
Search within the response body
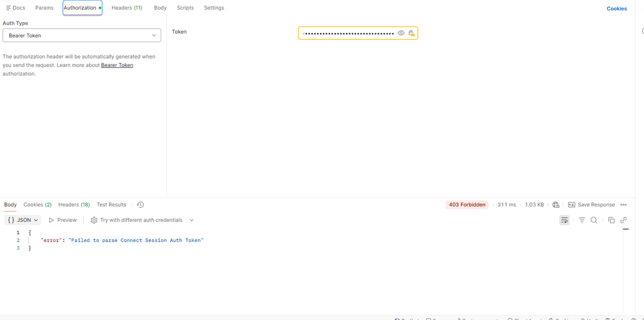[x=594, y=220]
